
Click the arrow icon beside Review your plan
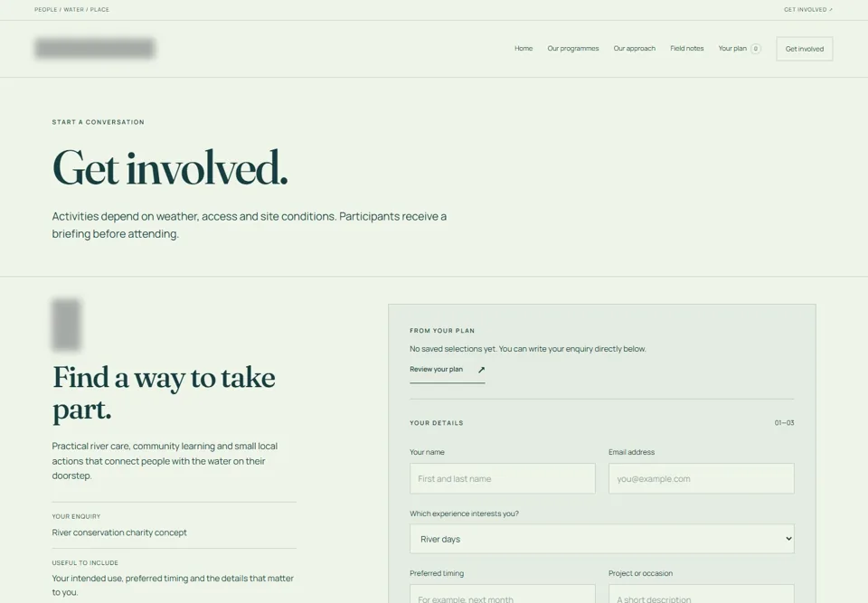pyautogui.click(x=481, y=370)
